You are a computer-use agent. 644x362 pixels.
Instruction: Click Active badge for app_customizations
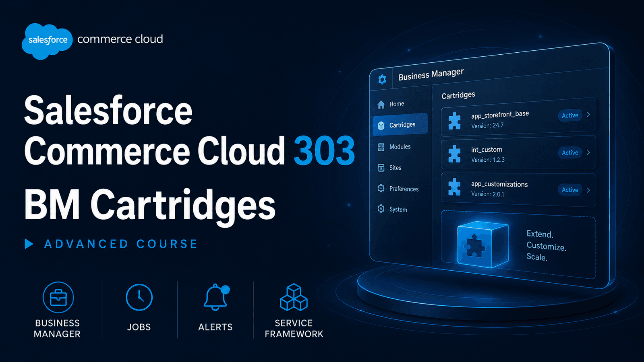pos(570,190)
